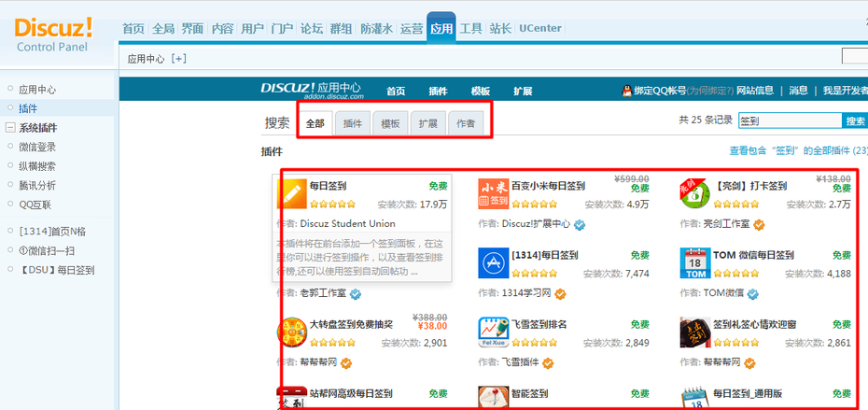Click the Discuz! 应用中心 logo
The width and height of the screenshot is (868, 410).
point(311,90)
